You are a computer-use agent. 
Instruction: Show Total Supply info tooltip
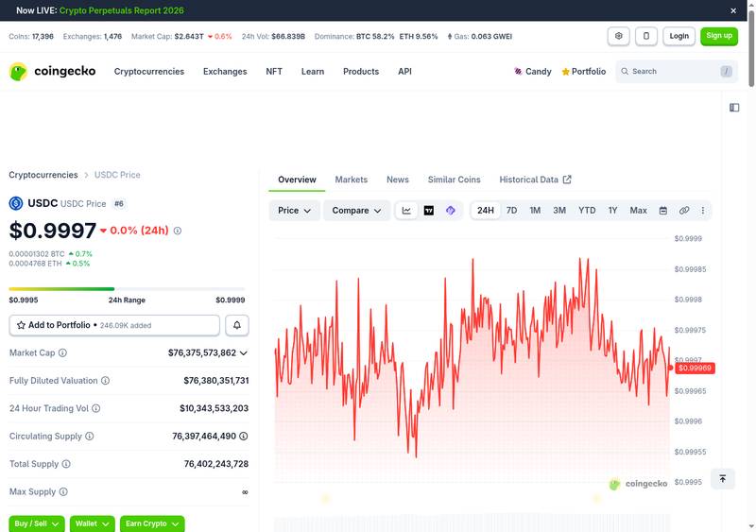pyautogui.click(x=66, y=464)
